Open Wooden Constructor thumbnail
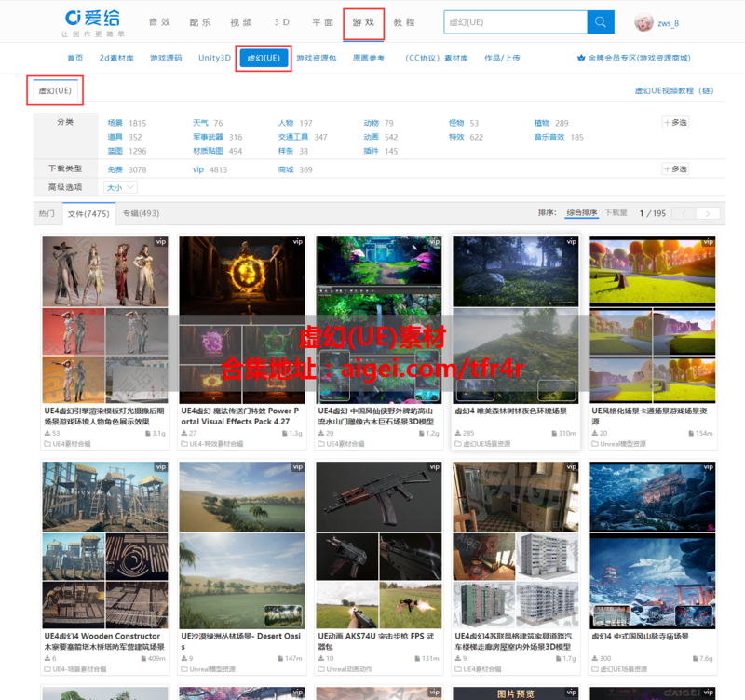 [105, 545]
